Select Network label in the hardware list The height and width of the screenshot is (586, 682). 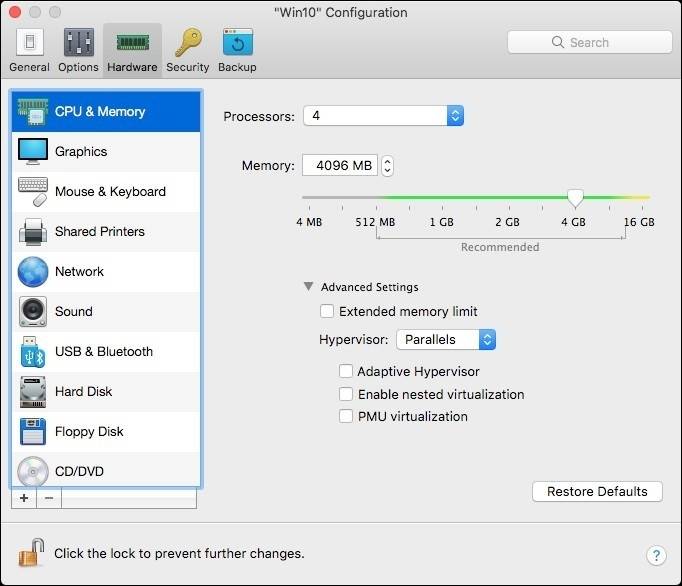click(x=79, y=271)
